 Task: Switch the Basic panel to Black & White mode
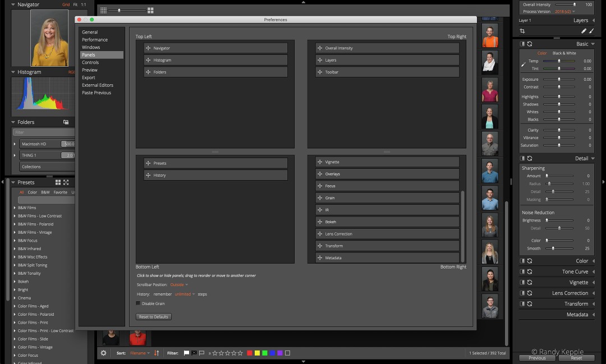tap(564, 53)
